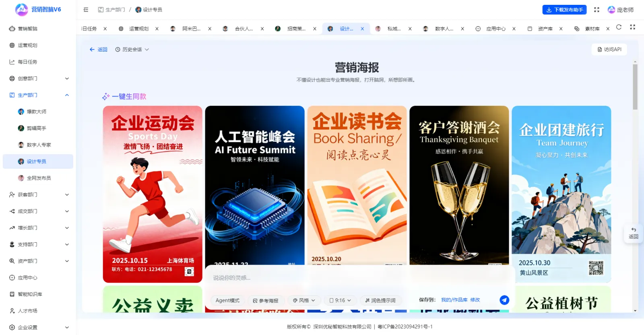Open 人才市场 in the sidebar
This screenshot has height=335, width=644.
38,311
